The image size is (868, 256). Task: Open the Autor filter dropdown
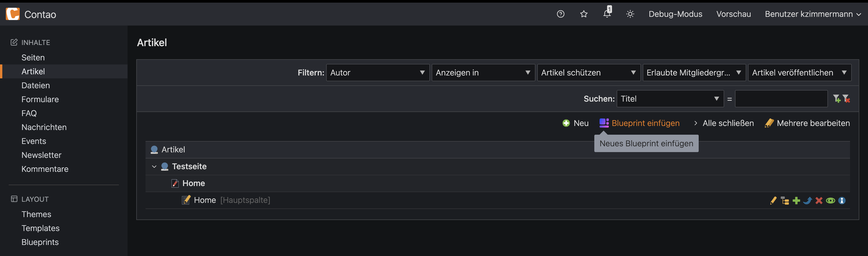377,73
